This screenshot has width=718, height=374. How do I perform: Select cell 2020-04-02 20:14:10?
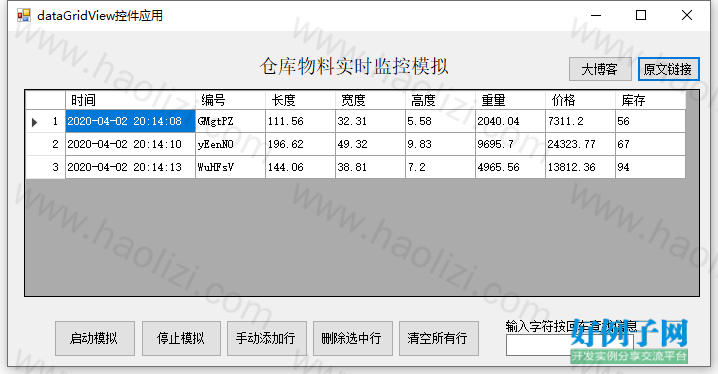(131, 144)
